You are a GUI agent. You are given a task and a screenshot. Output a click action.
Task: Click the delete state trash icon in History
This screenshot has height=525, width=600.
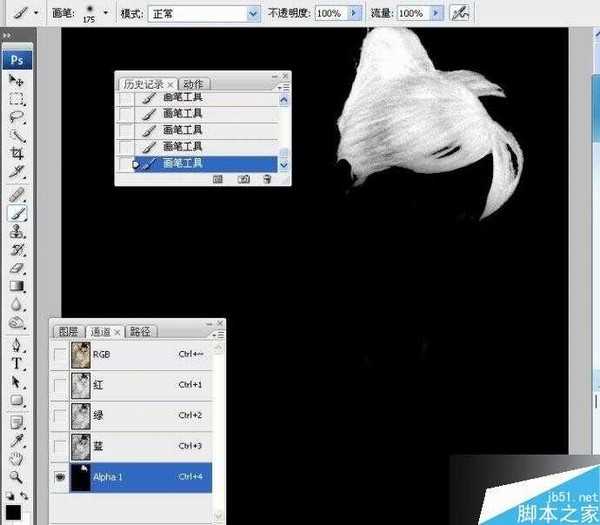(x=267, y=179)
